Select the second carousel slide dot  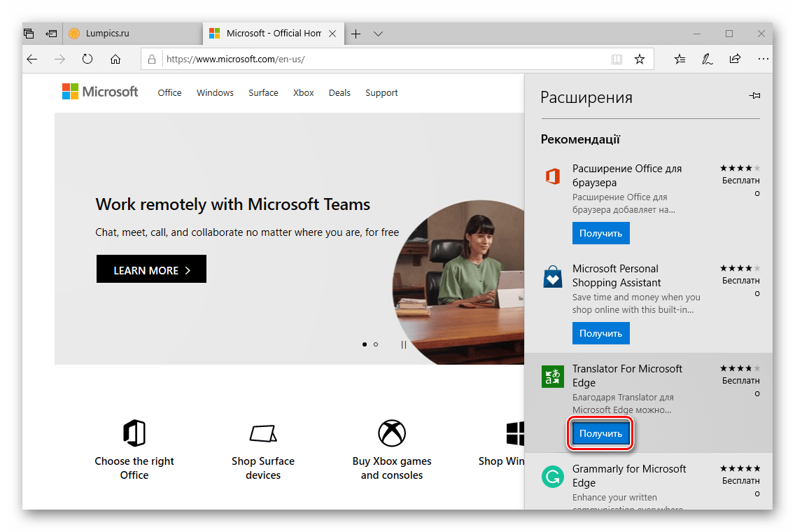(x=376, y=344)
